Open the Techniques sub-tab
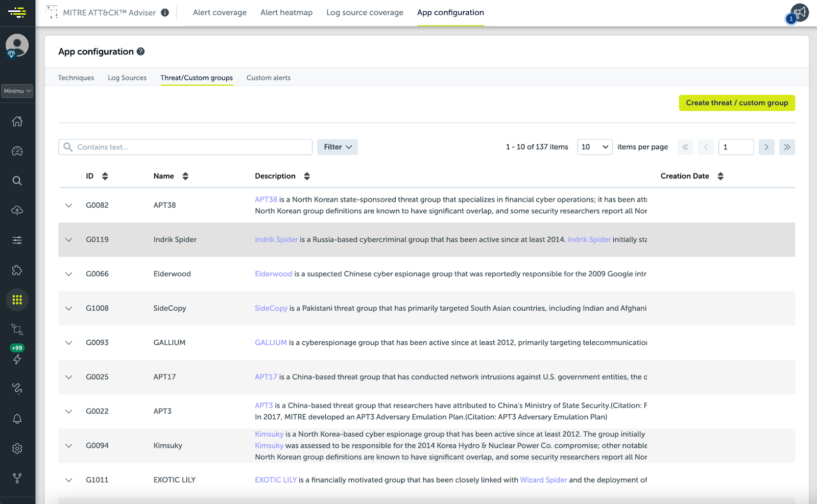This screenshot has width=817, height=504. pos(76,78)
